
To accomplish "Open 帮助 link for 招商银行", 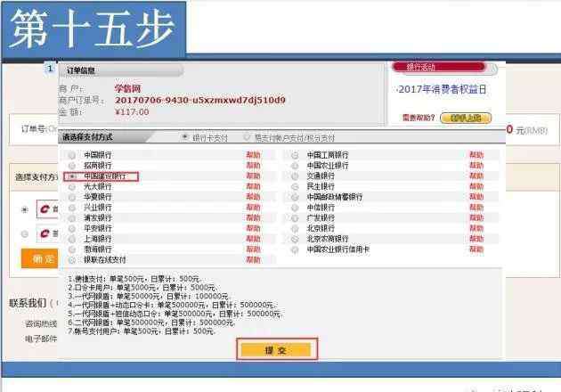I will point(253,166).
